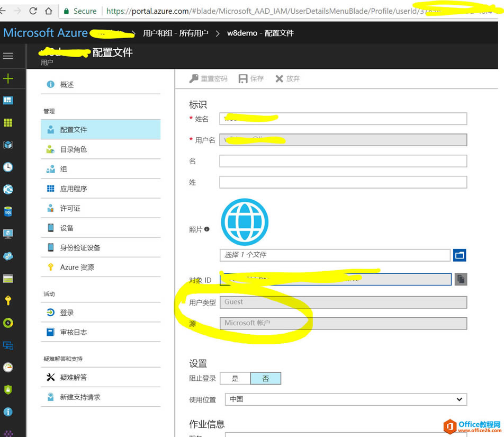Screen dimensions: 504x437
Task: Click the info icon beside 照片 label
Action: click(206, 229)
